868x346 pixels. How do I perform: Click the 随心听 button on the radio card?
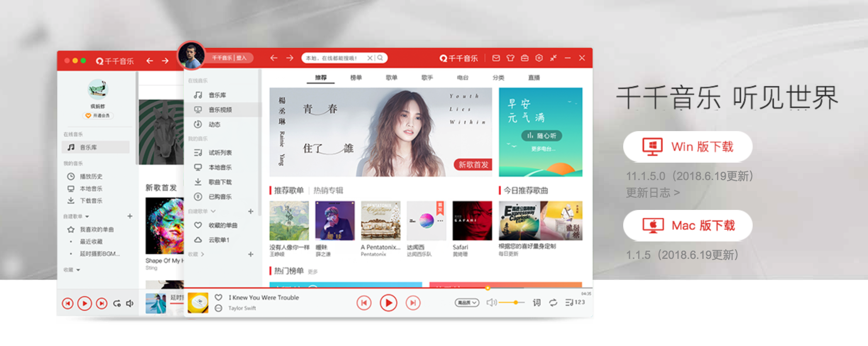tap(541, 136)
